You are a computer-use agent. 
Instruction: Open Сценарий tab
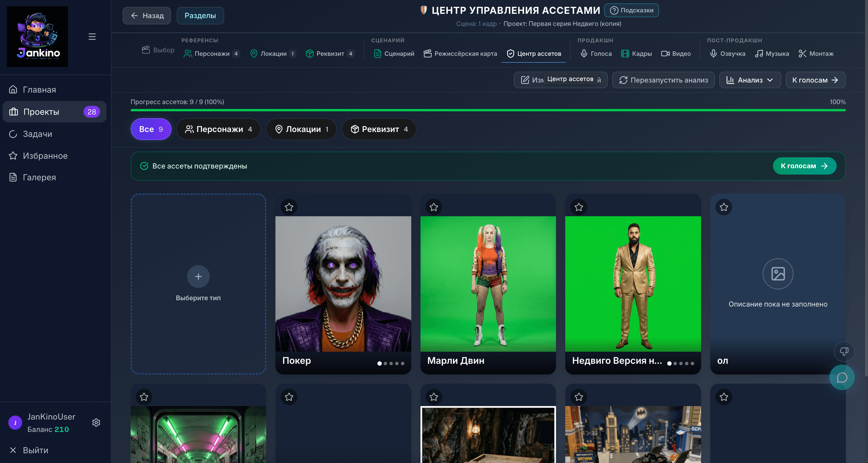click(394, 53)
